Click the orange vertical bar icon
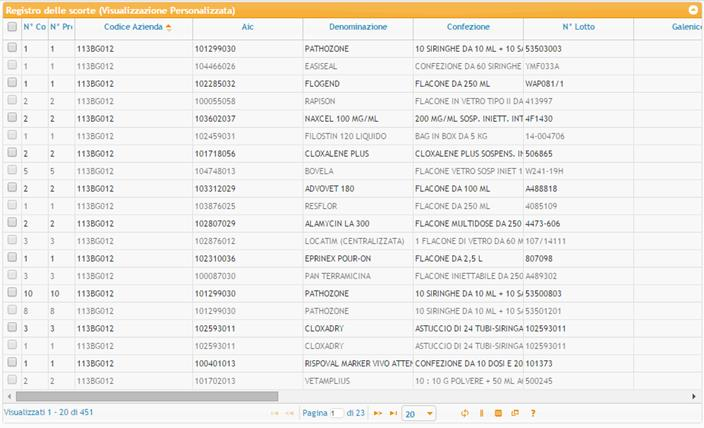Screen dimensions: 704x428 (481, 413)
